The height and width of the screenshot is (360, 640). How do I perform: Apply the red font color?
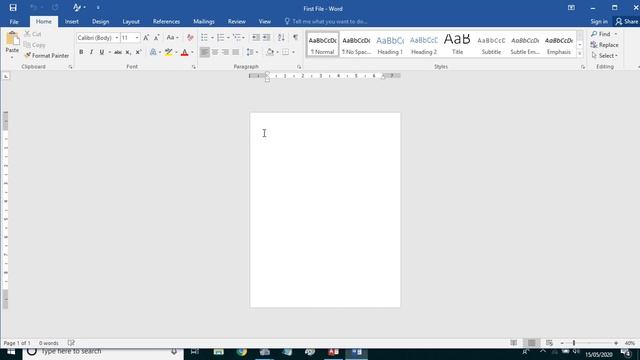(184, 52)
